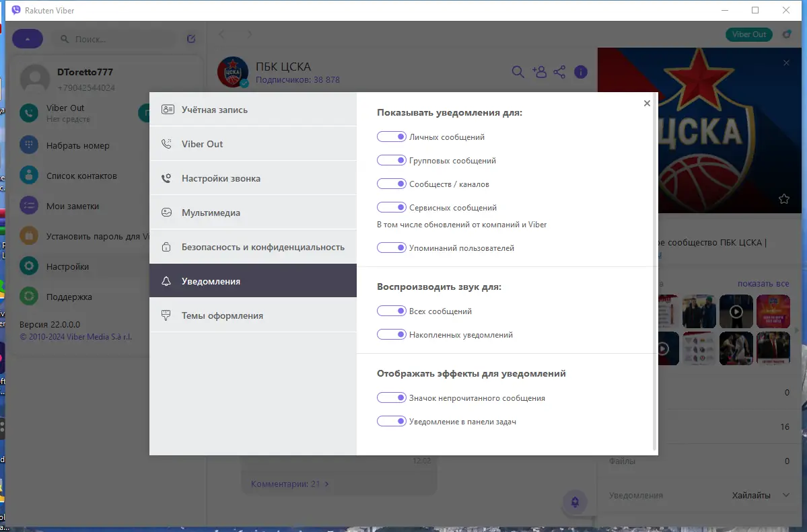Click the settings dialog scrollbar

point(654,272)
